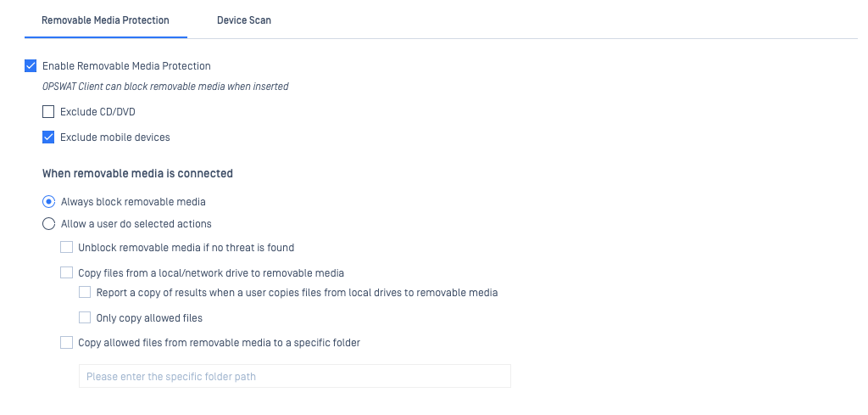Click the 'Always block removable media' label text
868x415 pixels.
pos(133,202)
